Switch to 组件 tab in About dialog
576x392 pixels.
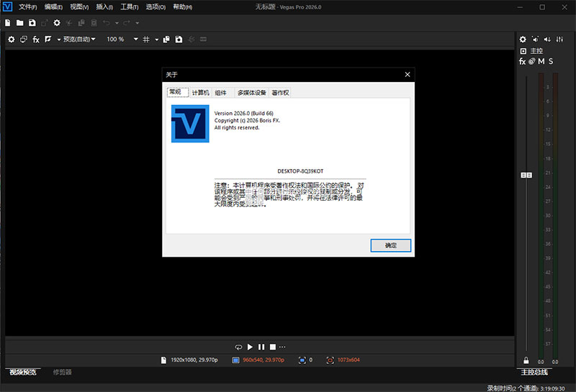click(221, 93)
